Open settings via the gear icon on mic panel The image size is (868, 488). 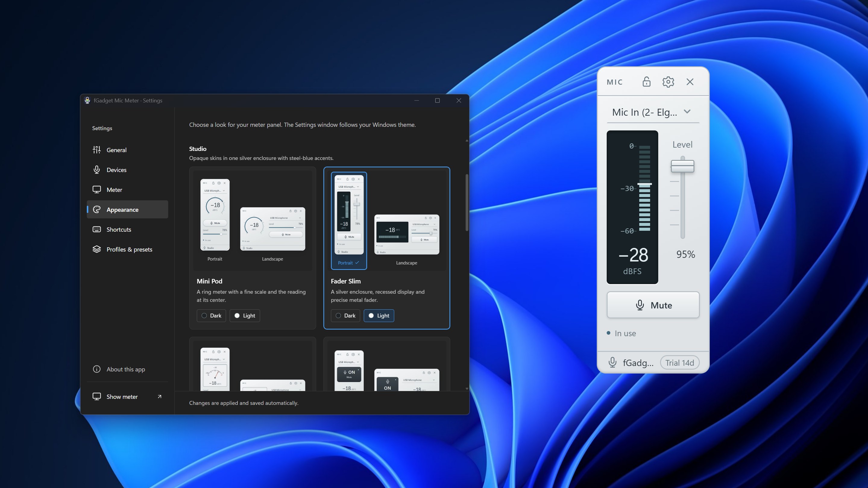668,82
